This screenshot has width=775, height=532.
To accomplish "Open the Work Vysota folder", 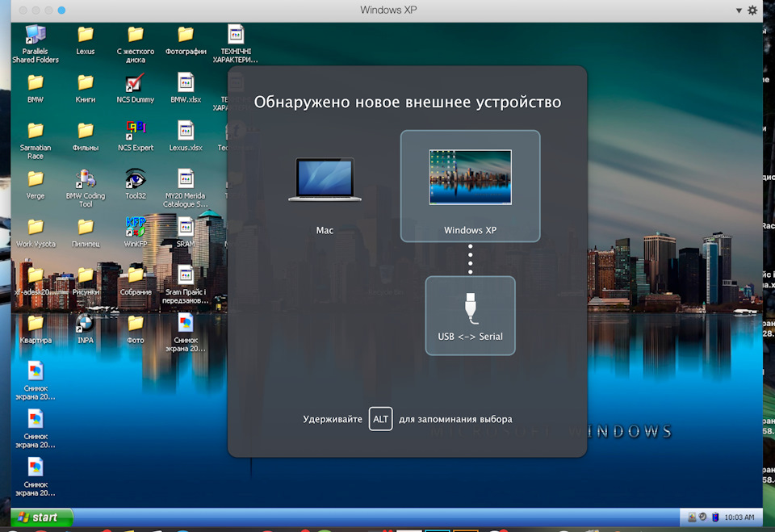I will [35, 232].
